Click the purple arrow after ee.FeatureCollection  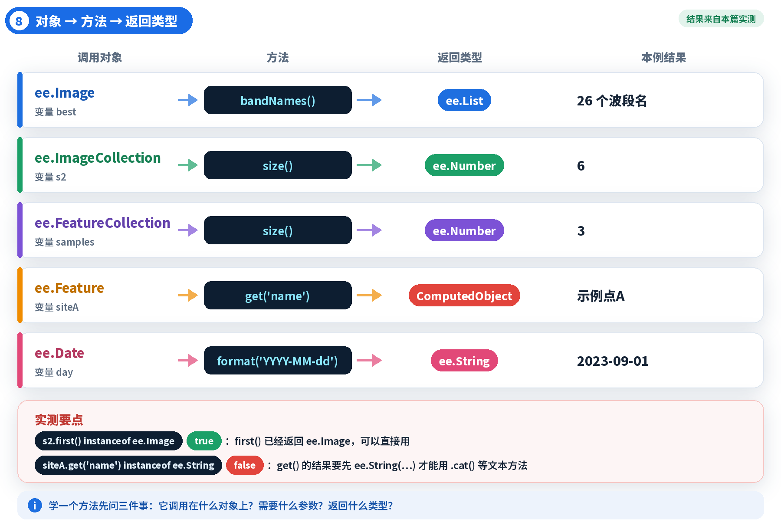pos(188,230)
